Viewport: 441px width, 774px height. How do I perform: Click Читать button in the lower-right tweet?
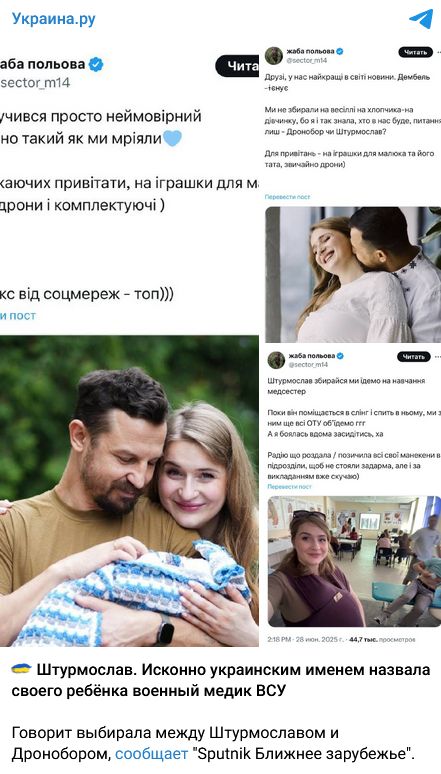click(x=413, y=356)
